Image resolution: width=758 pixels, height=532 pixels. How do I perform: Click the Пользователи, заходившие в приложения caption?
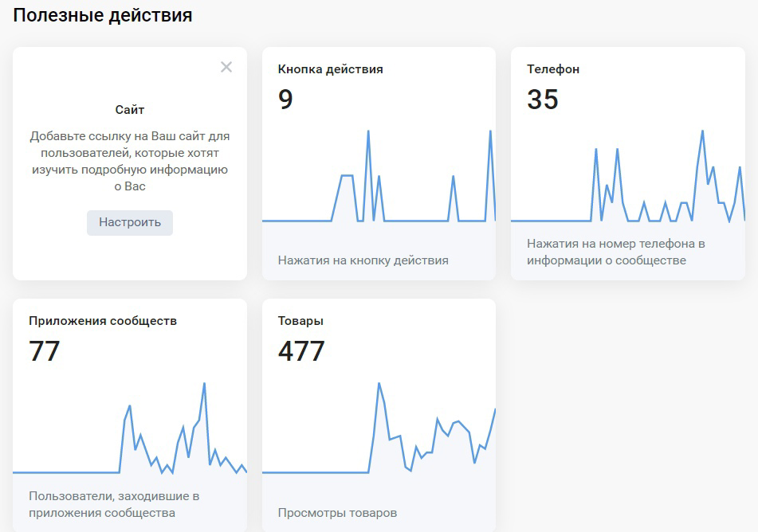pos(114,504)
